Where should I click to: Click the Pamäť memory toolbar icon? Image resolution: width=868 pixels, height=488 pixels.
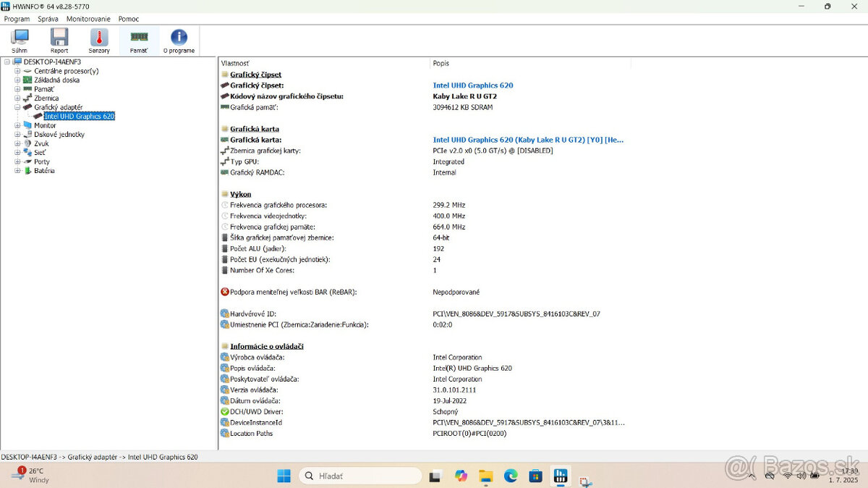pos(138,40)
